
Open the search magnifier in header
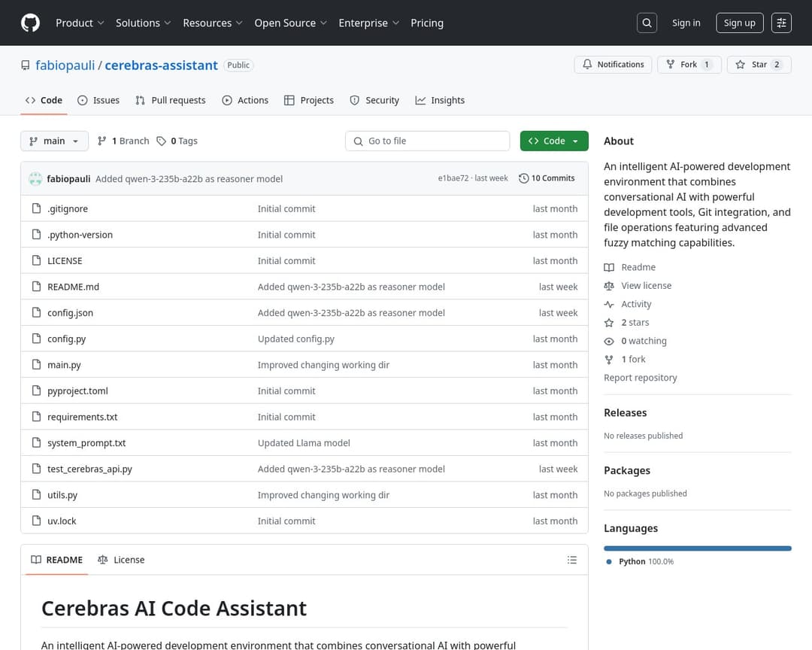647,23
